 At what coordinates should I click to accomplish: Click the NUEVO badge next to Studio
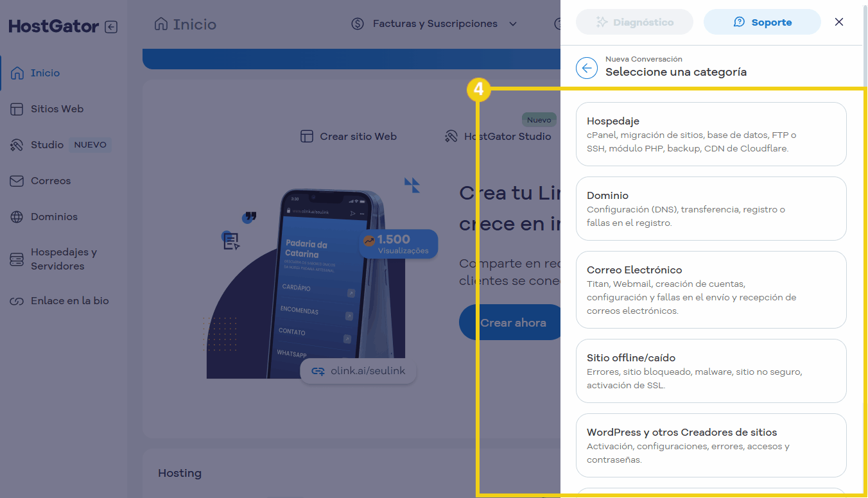tap(90, 145)
